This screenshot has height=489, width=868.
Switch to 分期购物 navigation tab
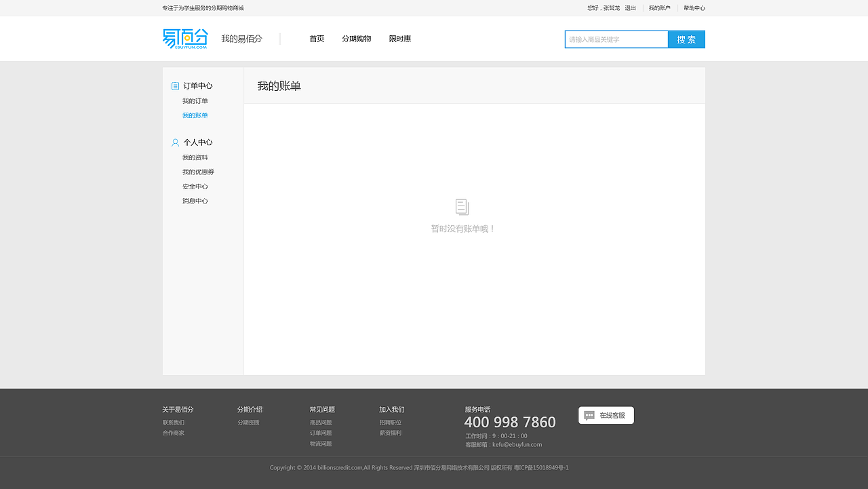coord(356,39)
